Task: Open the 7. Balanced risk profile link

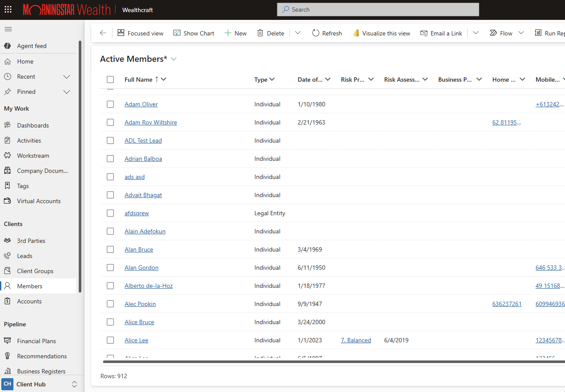Action: [356, 340]
